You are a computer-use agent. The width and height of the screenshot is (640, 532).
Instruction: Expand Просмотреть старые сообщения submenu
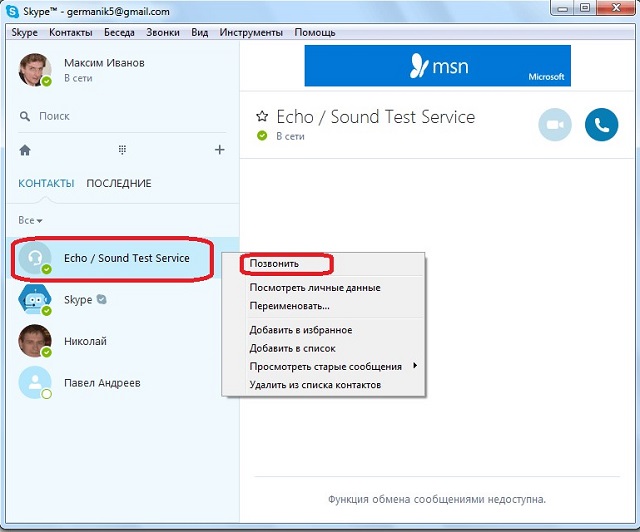pyautogui.click(x=325, y=366)
